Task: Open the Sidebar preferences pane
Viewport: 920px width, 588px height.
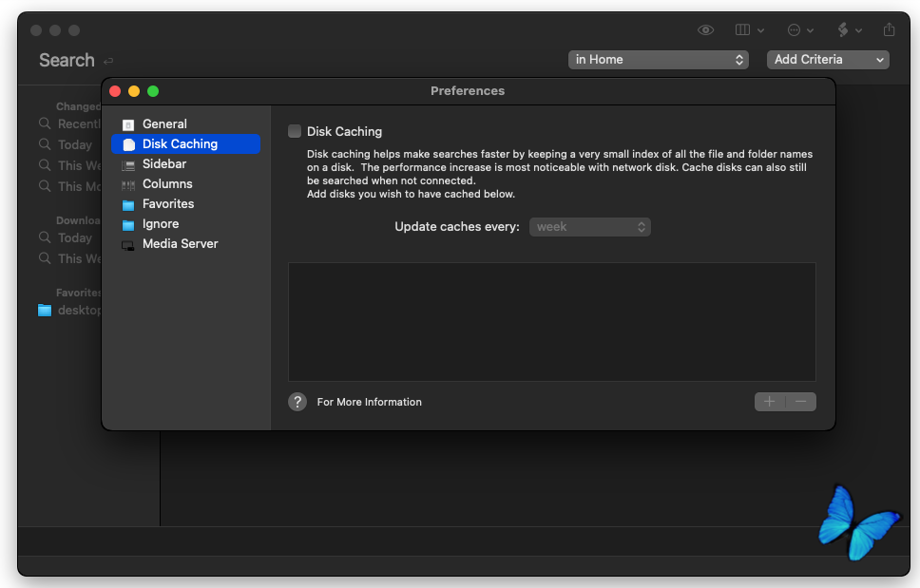Action: 164,164
